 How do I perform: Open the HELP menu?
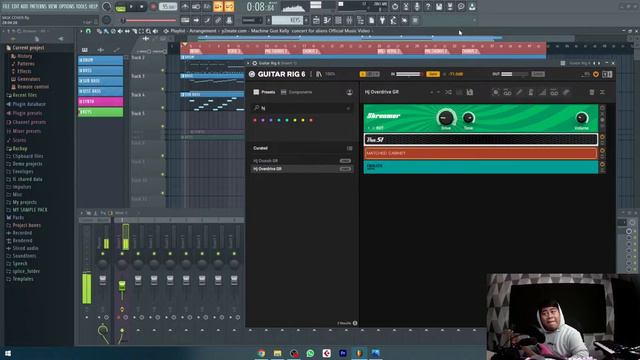tap(93, 7)
